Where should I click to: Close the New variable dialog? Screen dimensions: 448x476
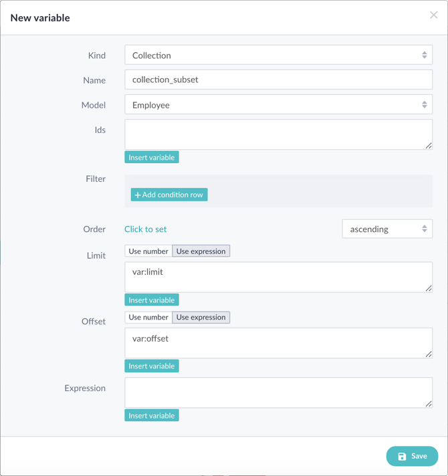433,15
